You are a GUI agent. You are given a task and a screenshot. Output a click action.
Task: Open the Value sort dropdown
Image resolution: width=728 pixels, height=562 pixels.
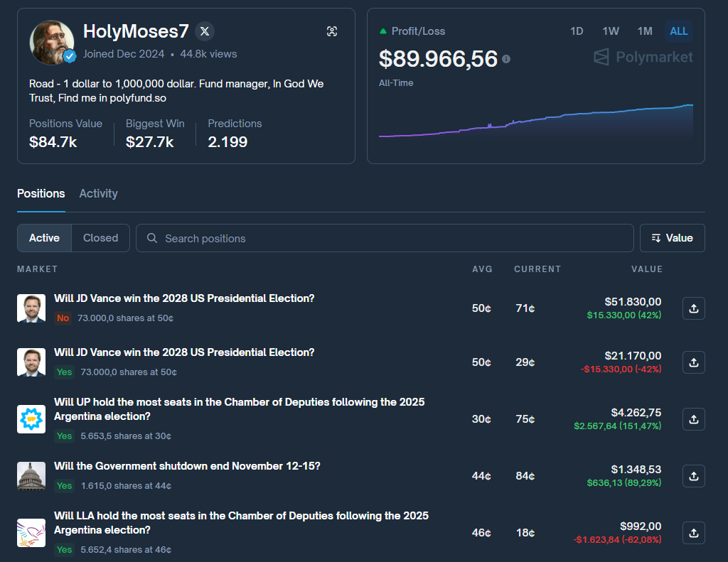[x=672, y=238]
